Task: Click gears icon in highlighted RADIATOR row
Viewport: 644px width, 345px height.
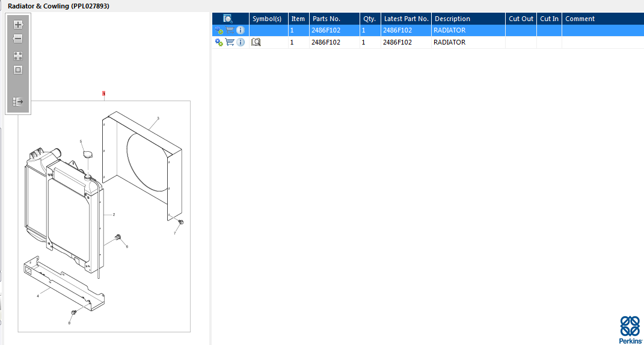Action: point(219,31)
